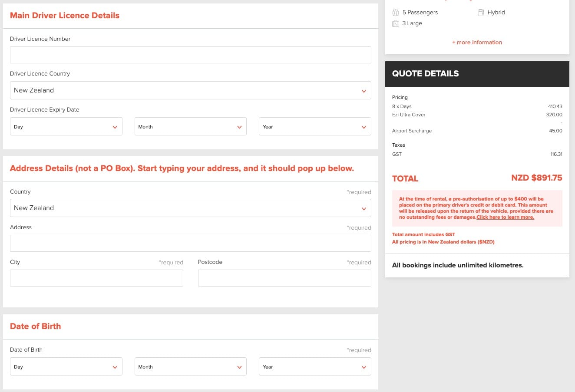Select Date of Birth Month dropdown
Viewport: 575px width, 392px height.
[190, 367]
